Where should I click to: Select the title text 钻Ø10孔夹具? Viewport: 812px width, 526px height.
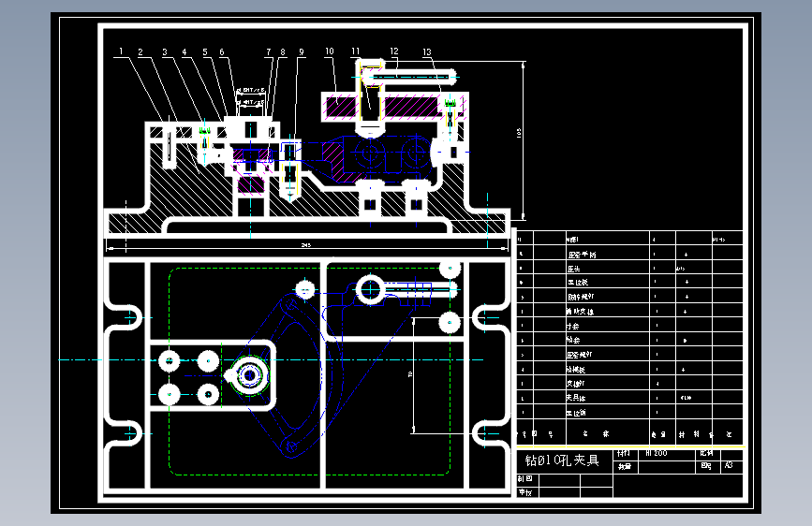point(562,460)
